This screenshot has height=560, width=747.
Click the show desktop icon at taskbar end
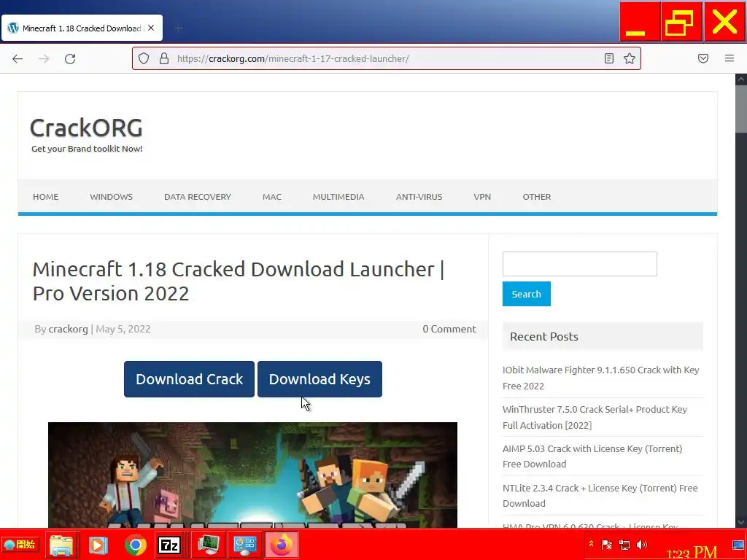pos(738,544)
